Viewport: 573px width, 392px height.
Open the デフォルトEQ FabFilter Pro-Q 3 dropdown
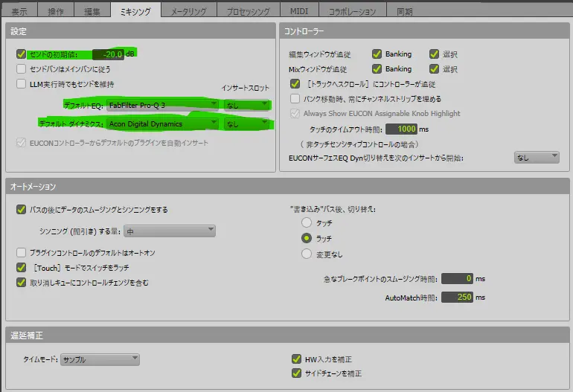(x=163, y=105)
